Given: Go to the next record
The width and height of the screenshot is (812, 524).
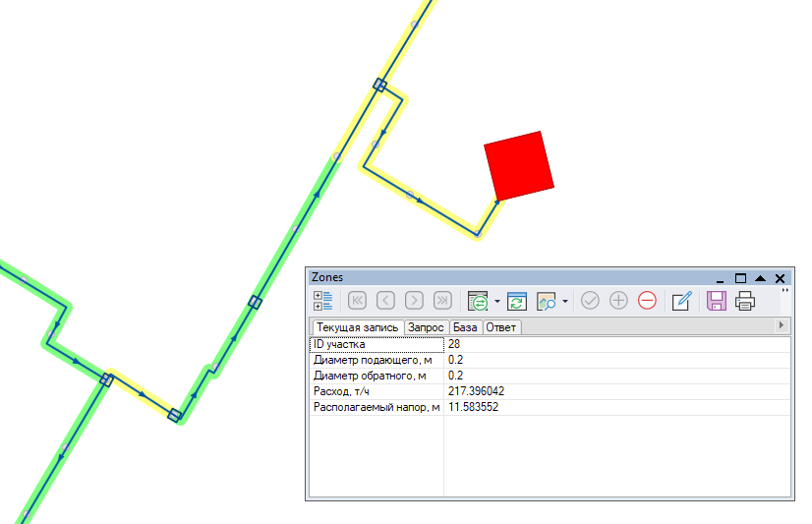Looking at the screenshot, I should click(x=414, y=301).
